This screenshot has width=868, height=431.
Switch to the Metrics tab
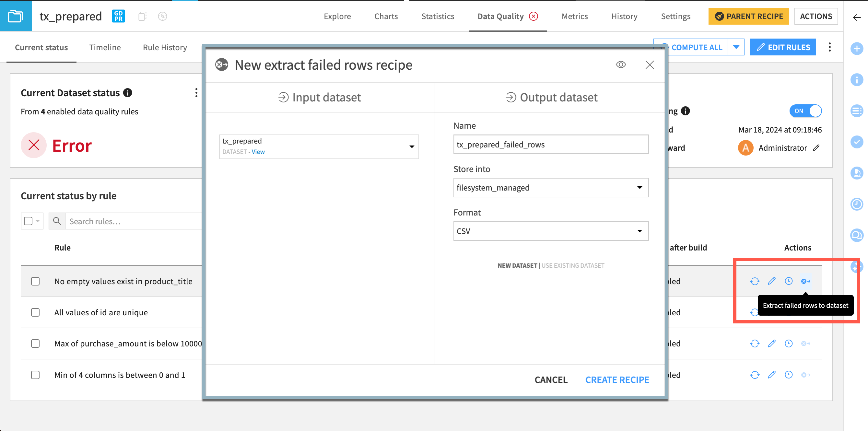[x=575, y=16]
